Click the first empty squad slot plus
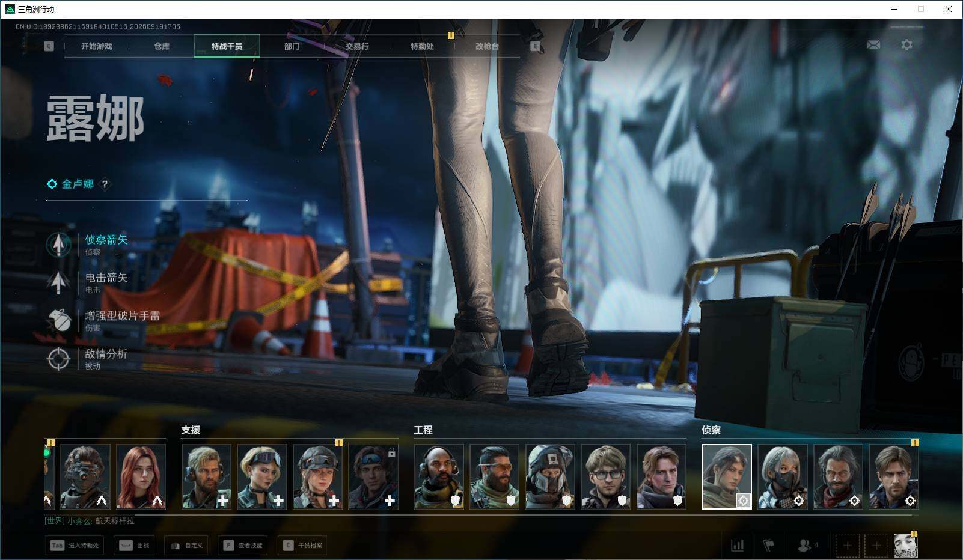The width and height of the screenshot is (963, 560). (x=848, y=546)
